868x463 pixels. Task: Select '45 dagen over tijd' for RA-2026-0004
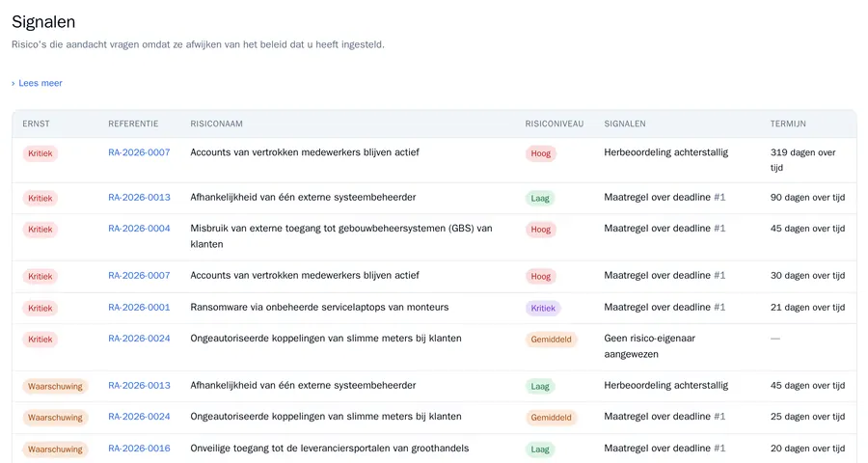(x=807, y=229)
